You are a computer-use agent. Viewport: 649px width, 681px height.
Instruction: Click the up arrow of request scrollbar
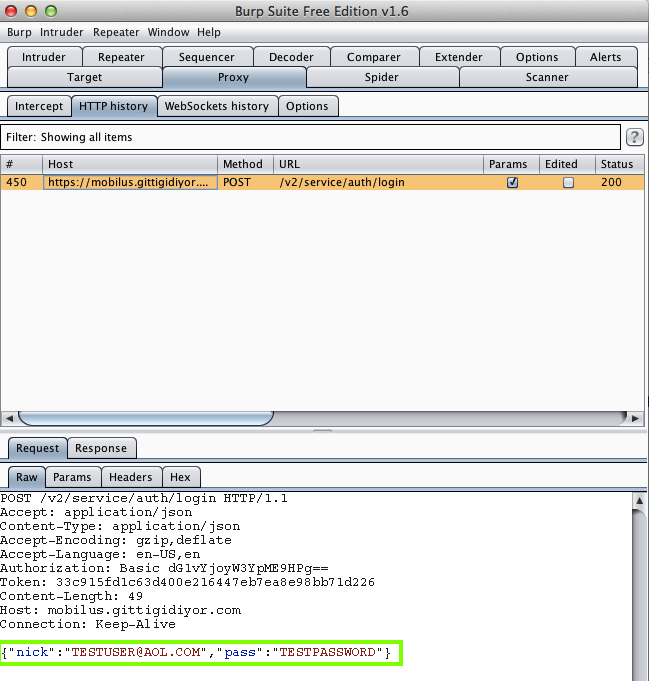(639, 501)
